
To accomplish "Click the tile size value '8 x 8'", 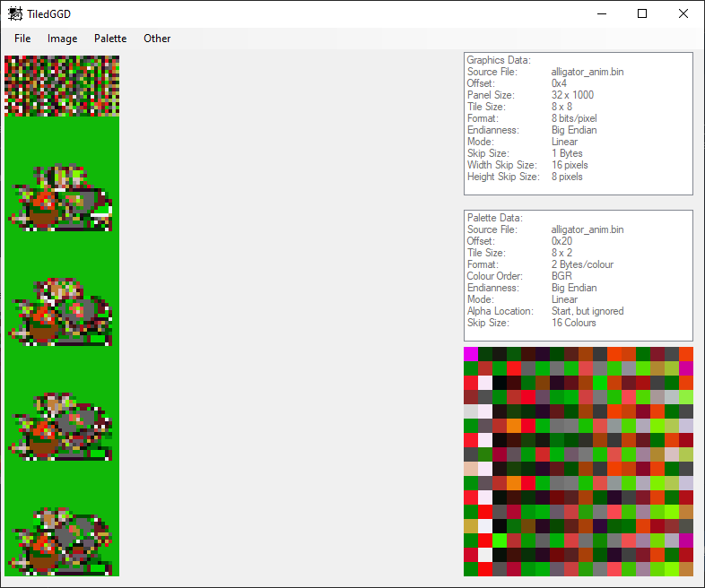I will pos(561,107).
